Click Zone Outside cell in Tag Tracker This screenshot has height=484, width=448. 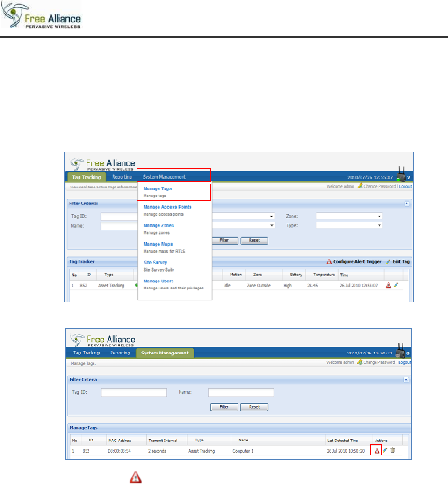[259, 286]
